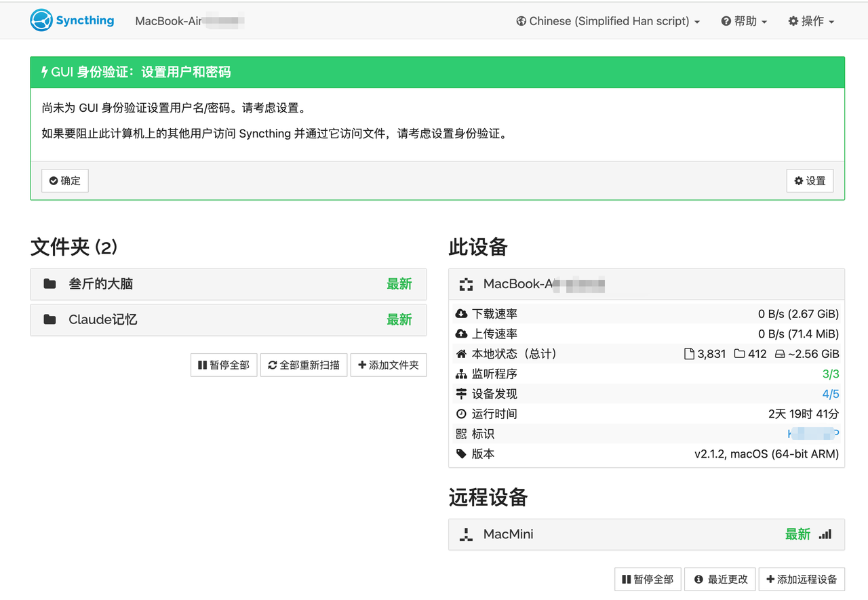Click the 确定 button in the notification
The width and height of the screenshot is (868, 600).
65,181
